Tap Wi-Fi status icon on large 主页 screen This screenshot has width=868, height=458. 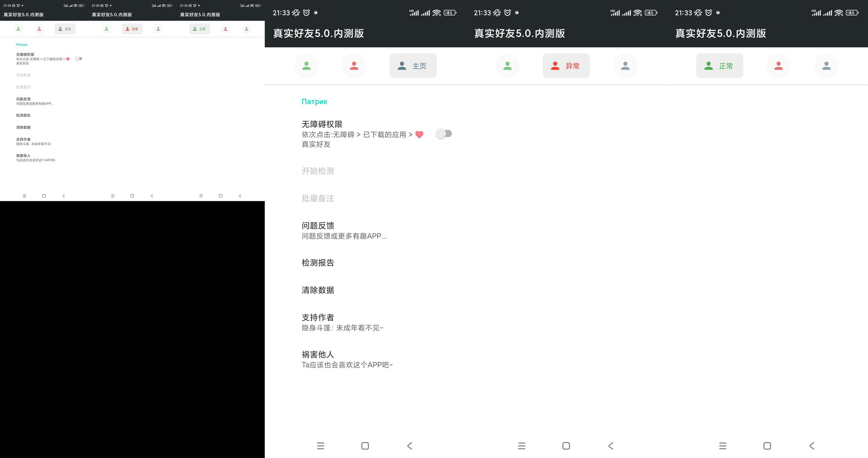pos(436,13)
